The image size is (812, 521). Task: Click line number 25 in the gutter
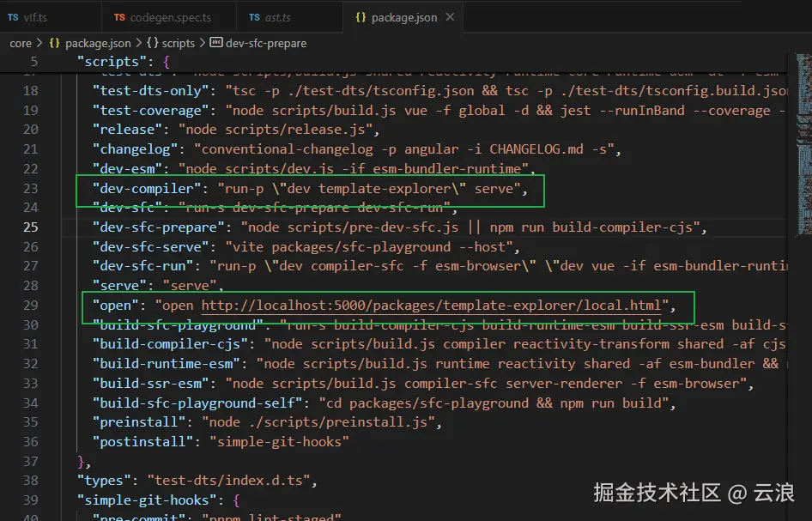pyautogui.click(x=31, y=227)
